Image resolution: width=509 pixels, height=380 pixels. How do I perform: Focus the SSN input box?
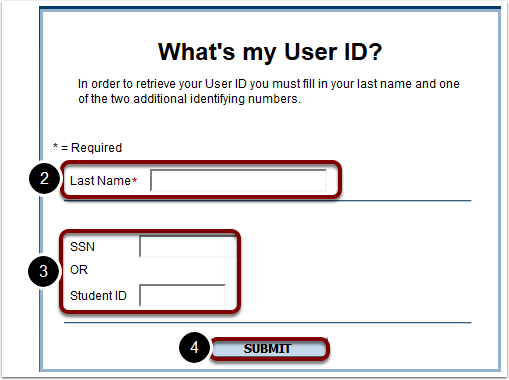coord(188,246)
